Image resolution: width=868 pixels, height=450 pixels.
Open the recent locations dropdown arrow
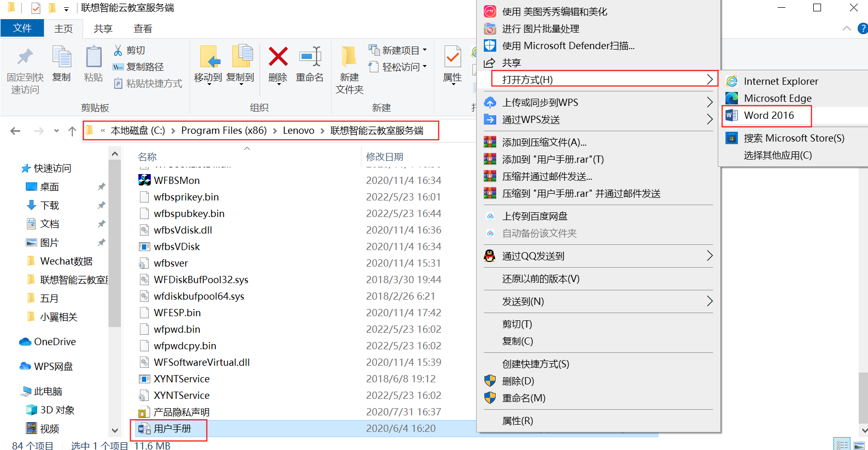pos(56,131)
